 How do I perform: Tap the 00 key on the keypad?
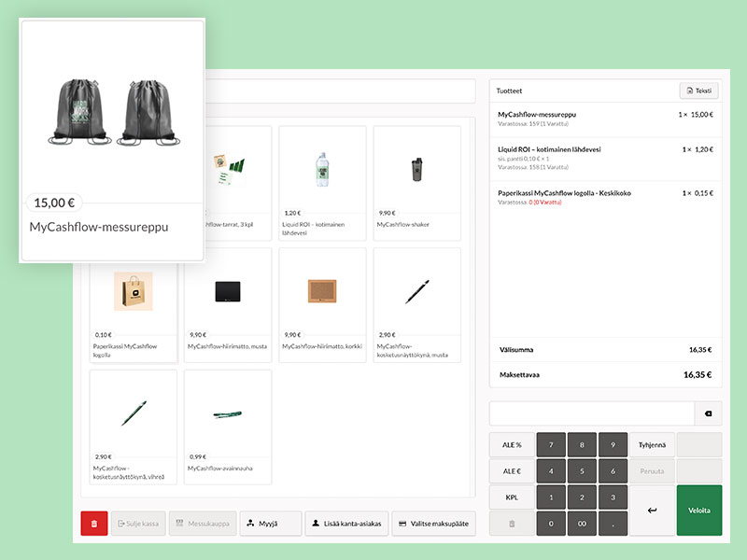[x=582, y=524]
